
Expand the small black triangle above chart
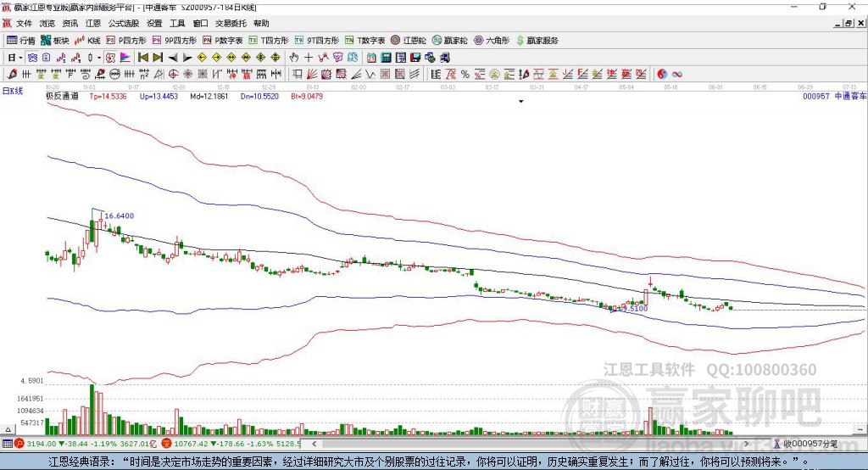point(521,102)
